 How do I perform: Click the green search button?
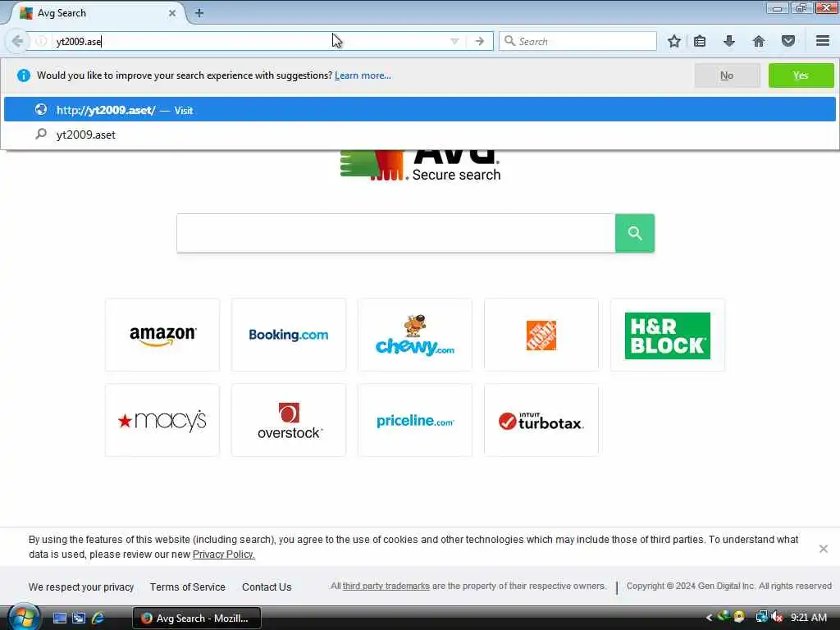[x=635, y=233]
